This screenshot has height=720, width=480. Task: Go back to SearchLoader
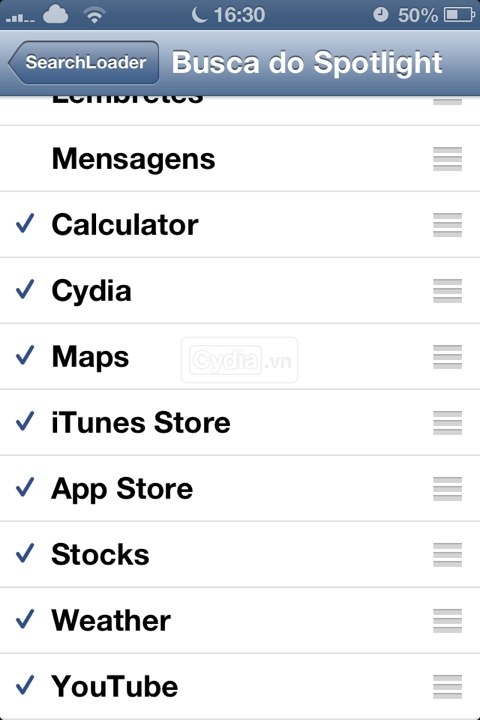(x=84, y=62)
